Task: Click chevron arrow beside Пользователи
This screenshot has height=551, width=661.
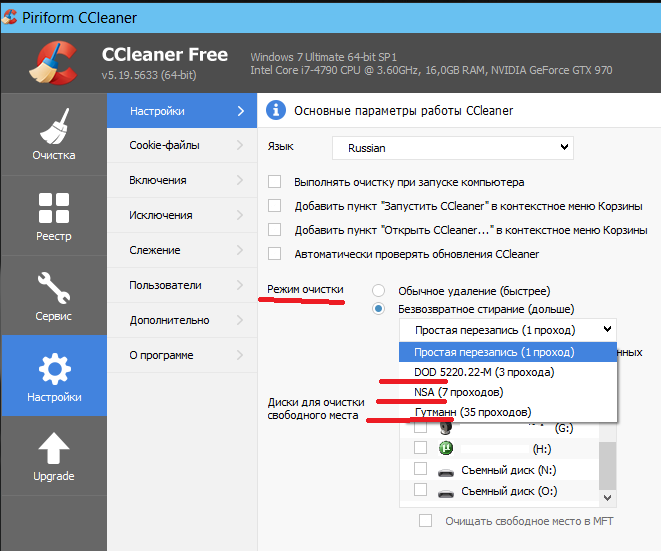Action: click(240, 285)
